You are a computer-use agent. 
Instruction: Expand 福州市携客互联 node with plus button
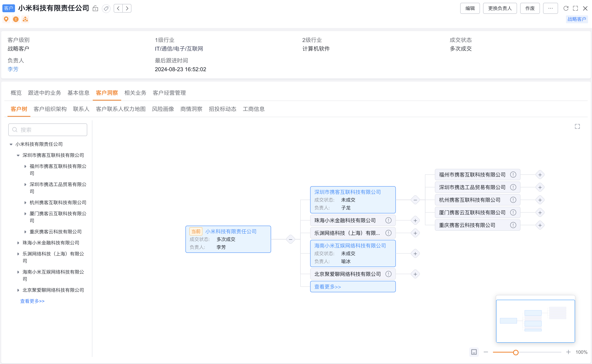click(540, 175)
